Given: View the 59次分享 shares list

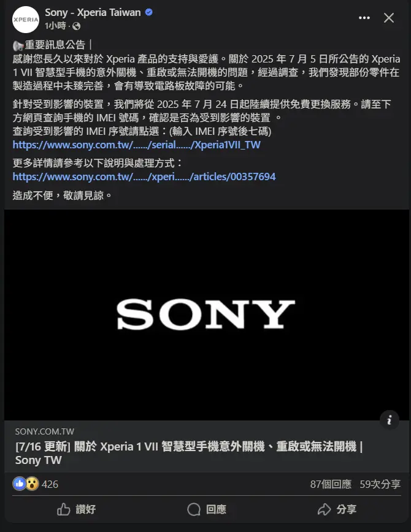Looking at the screenshot, I should (x=380, y=484).
